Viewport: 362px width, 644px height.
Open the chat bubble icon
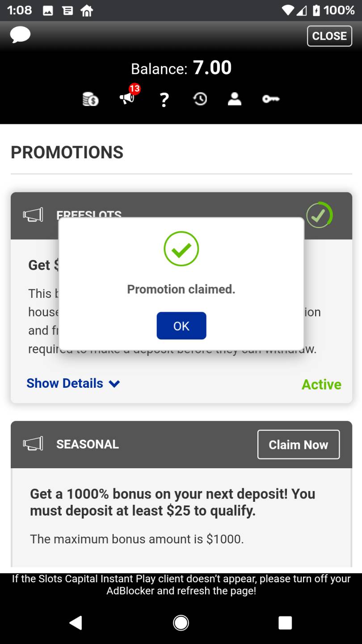20,35
